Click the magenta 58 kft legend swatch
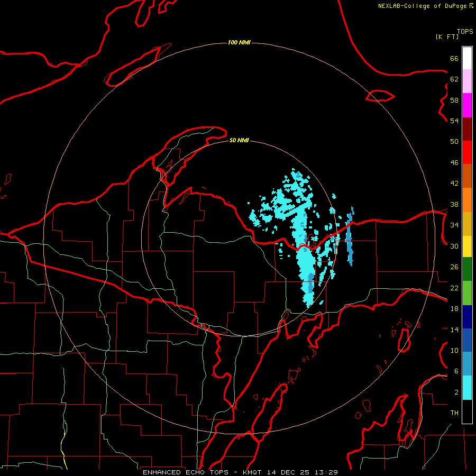 (467, 105)
